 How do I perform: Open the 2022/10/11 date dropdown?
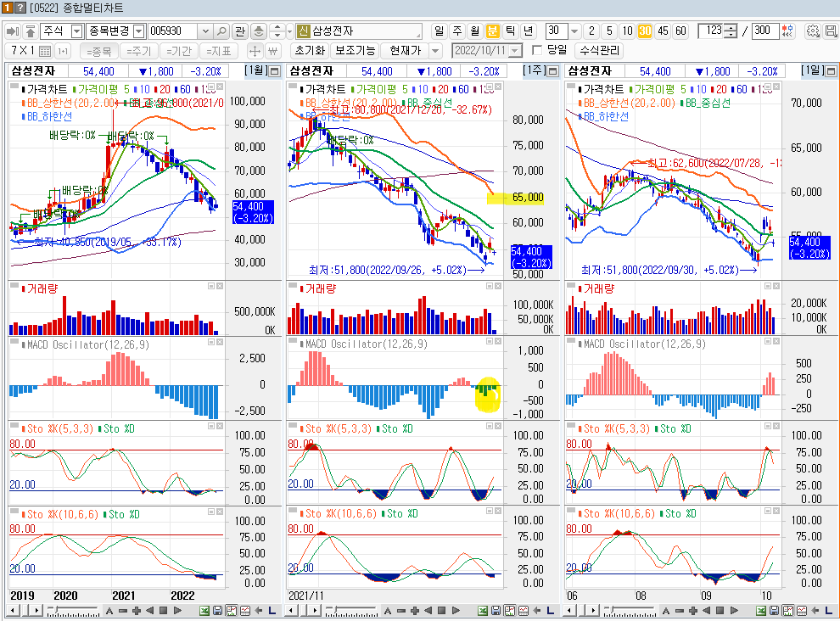[515, 51]
